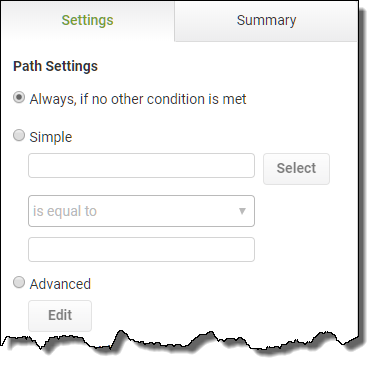Viewport: 374px width, 375px height.
Task: Click the 'Always, if no other condition is met' label
Action: (138, 99)
